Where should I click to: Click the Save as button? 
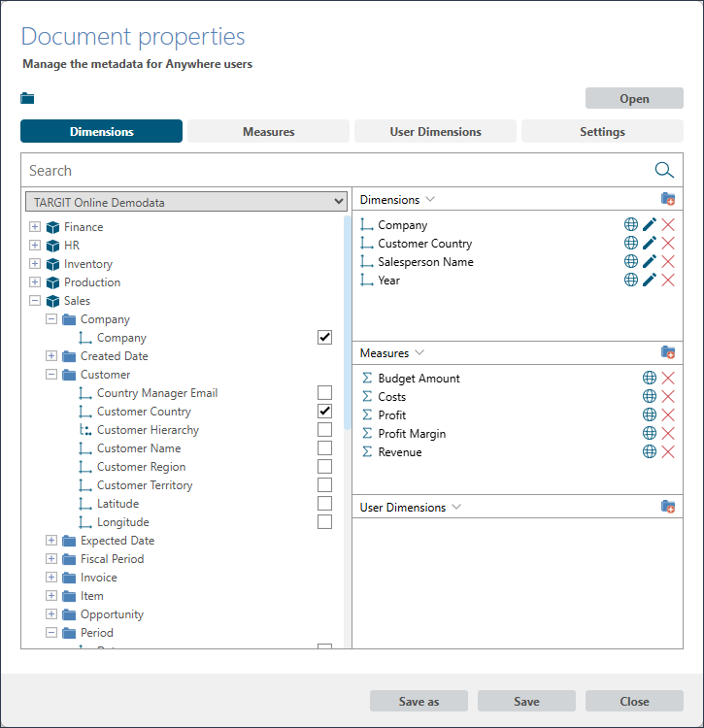tap(419, 701)
